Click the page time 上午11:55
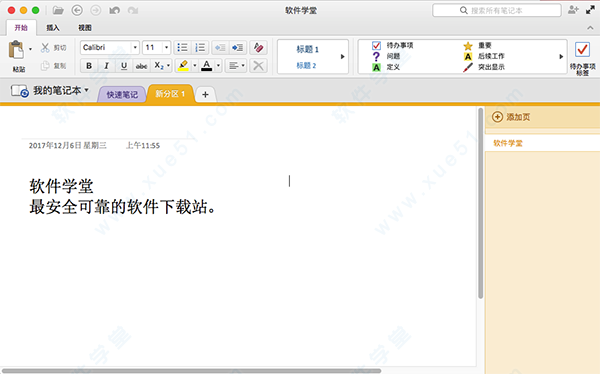Screen dimensions: 600x374 tap(143, 145)
